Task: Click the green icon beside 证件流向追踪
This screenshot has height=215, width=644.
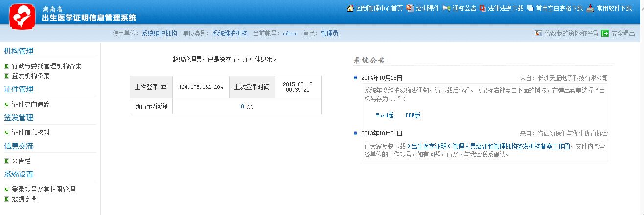Action: point(7,104)
